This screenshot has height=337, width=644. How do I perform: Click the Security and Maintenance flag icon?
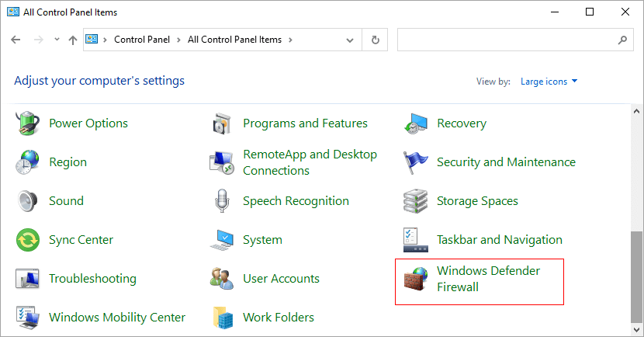(x=416, y=162)
